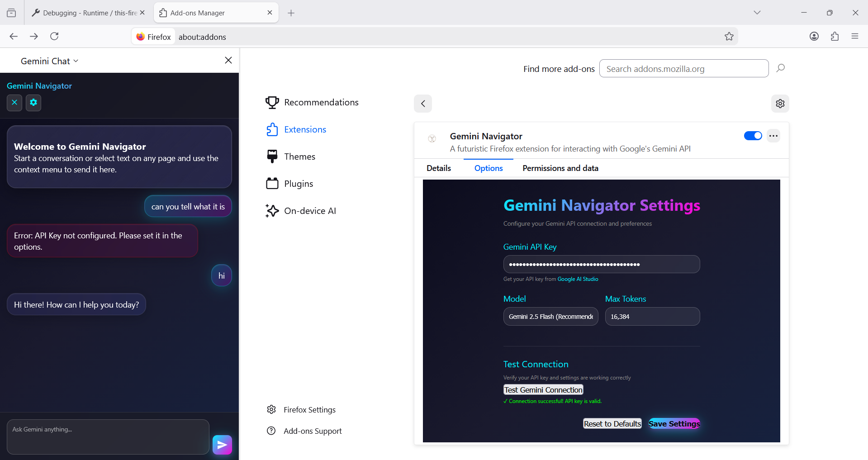Click the Max Tokens field
The image size is (868, 460).
pyautogui.click(x=652, y=317)
